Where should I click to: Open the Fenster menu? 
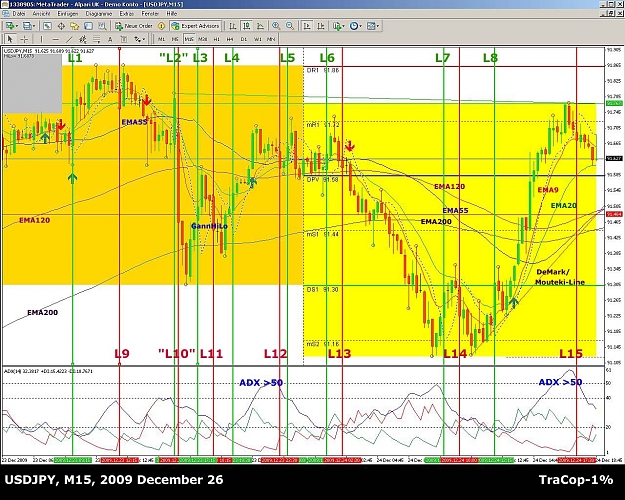tap(150, 14)
